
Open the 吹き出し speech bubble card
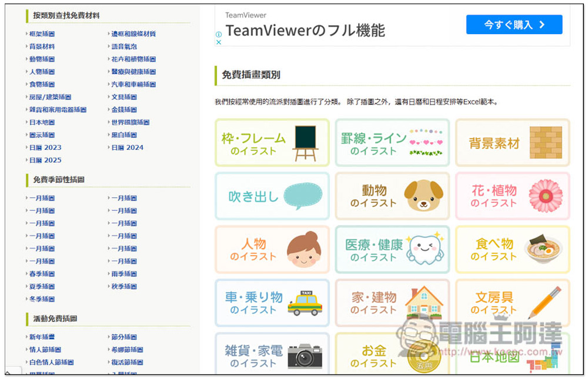[272, 196]
